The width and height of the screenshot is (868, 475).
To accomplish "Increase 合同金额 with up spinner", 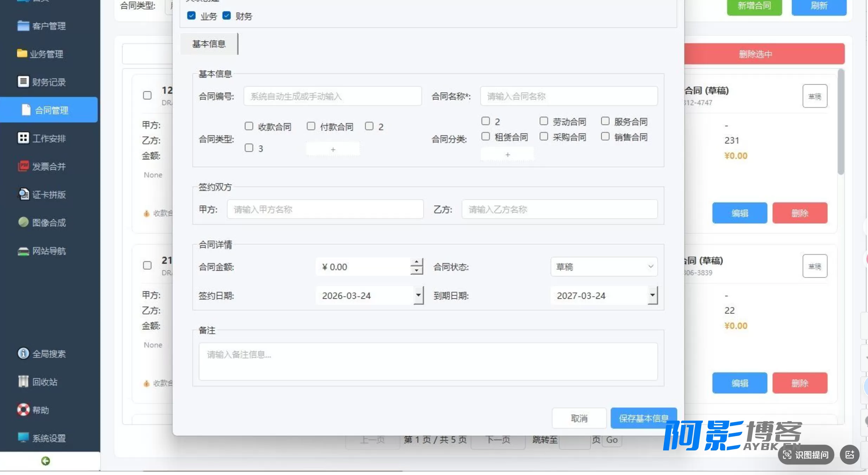I will coord(416,262).
